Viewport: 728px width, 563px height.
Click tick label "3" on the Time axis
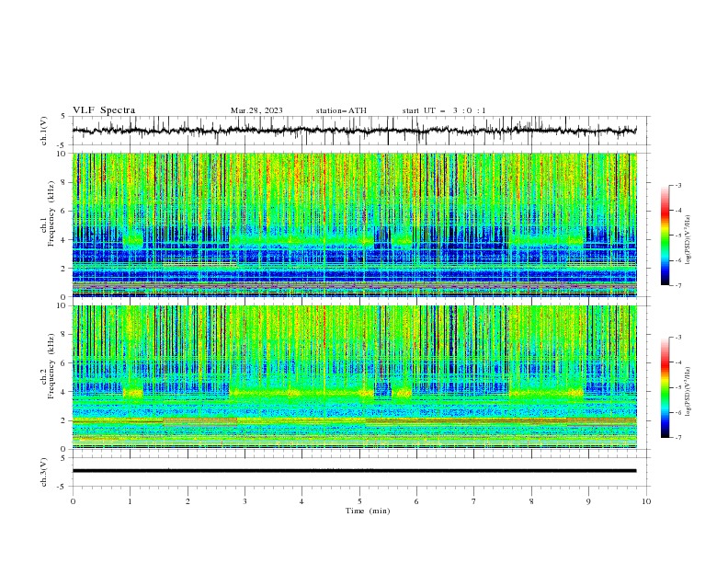click(x=245, y=501)
